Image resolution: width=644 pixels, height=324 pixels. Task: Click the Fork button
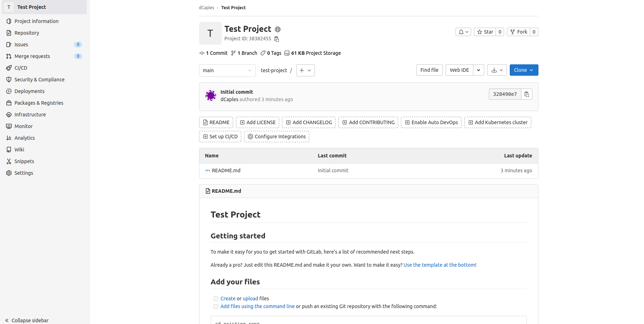[519, 32]
